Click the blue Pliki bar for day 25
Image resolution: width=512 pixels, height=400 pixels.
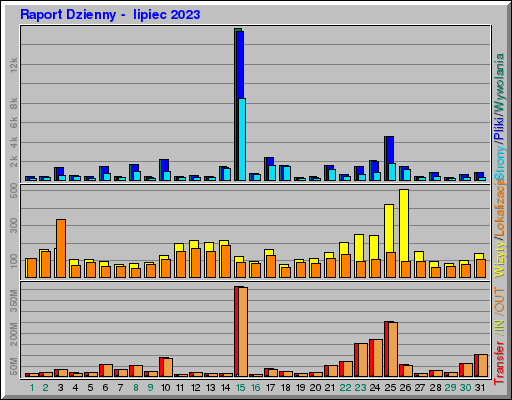coord(390,150)
